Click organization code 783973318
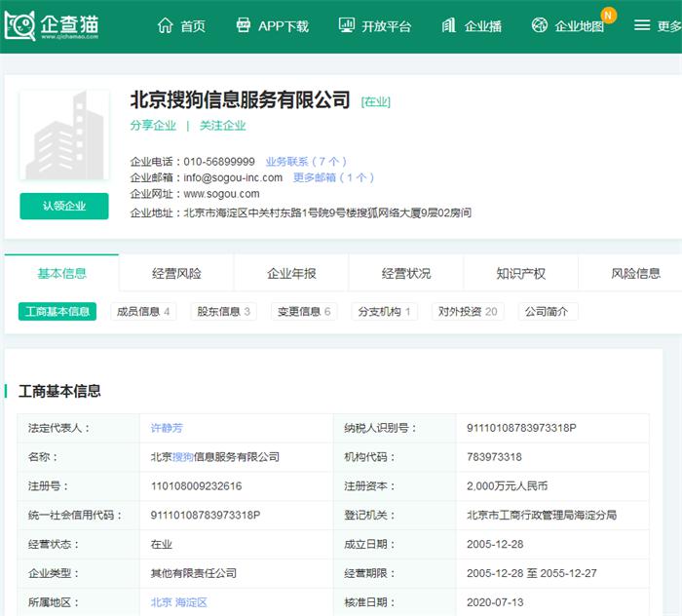 (494, 457)
